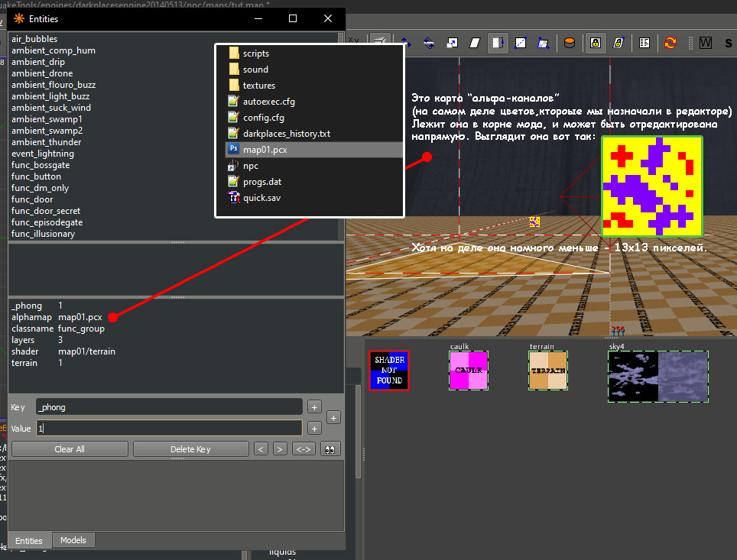Pick the caulk texture thumbnail
This screenshot has width=737, height=560.
tap(467, 371)
